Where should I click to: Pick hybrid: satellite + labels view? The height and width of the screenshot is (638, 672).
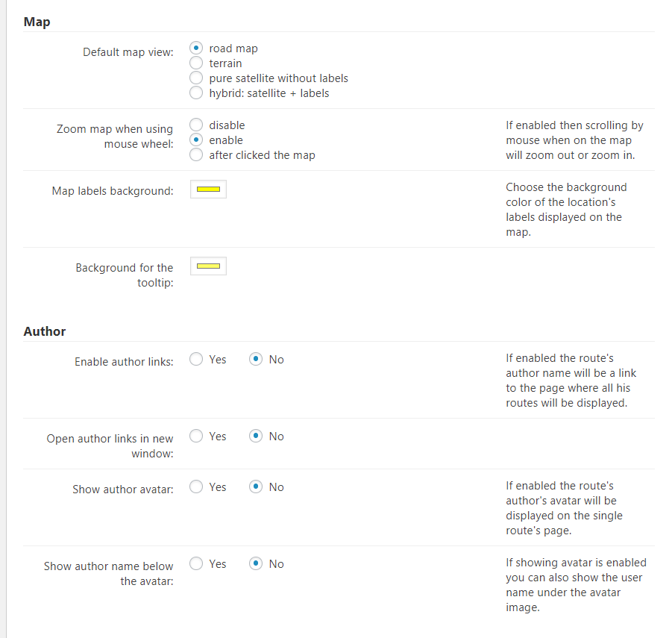(196, 93)
